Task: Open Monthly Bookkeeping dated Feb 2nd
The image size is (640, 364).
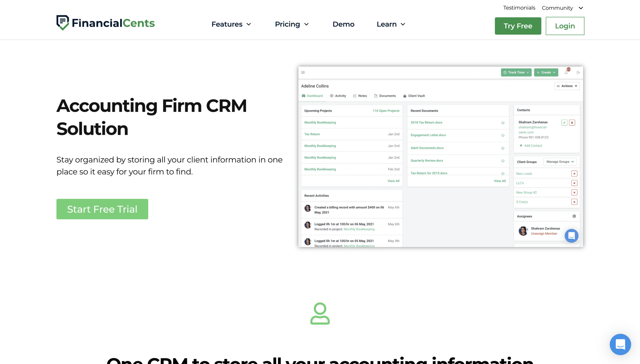Action: coord(320,169)
